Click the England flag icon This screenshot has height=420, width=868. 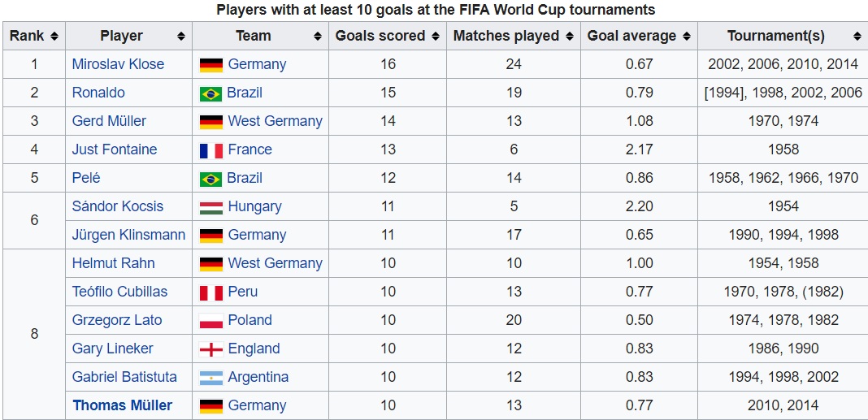tap(210, 349)
